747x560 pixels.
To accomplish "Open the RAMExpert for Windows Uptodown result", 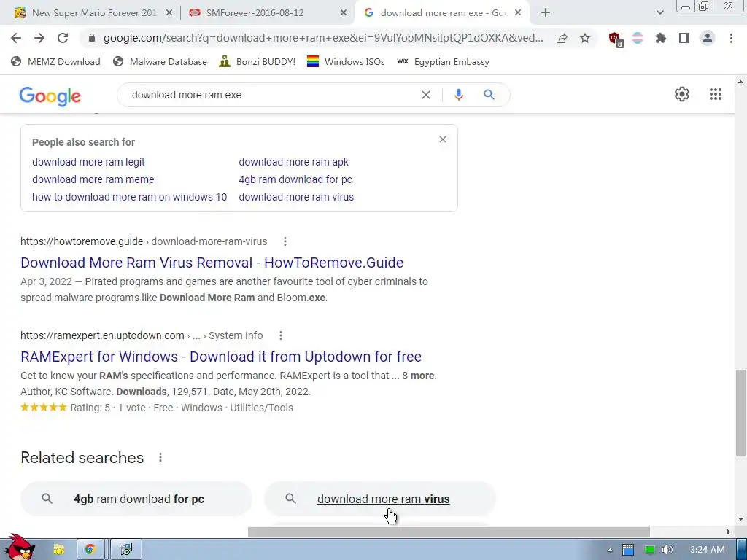I will [221, 357].
